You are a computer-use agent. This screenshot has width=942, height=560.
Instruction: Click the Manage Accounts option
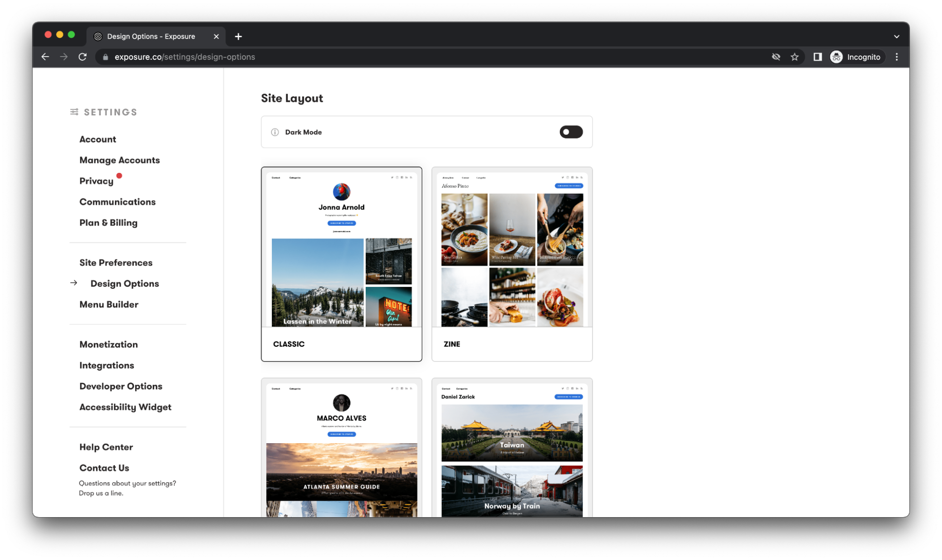(119, 159)
